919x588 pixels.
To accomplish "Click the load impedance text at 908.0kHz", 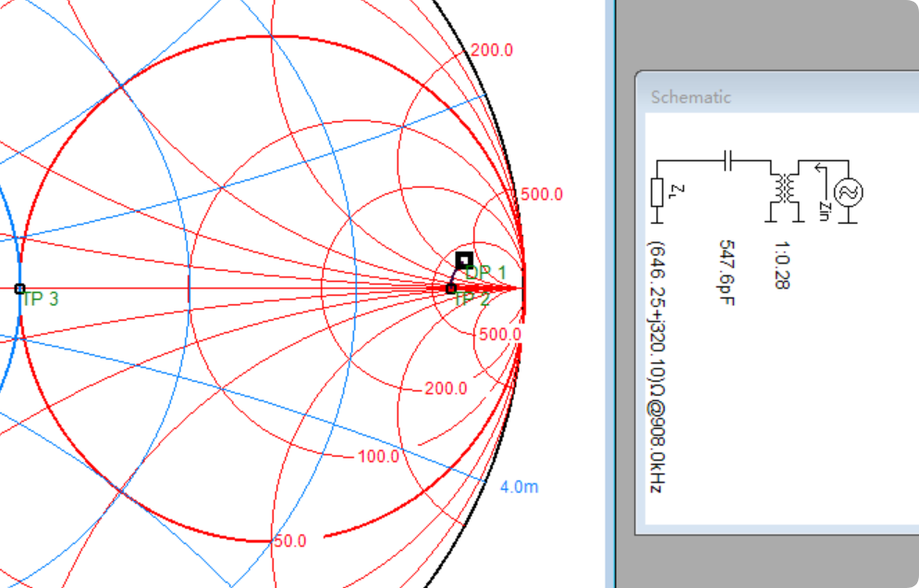I will coord(656,367).
